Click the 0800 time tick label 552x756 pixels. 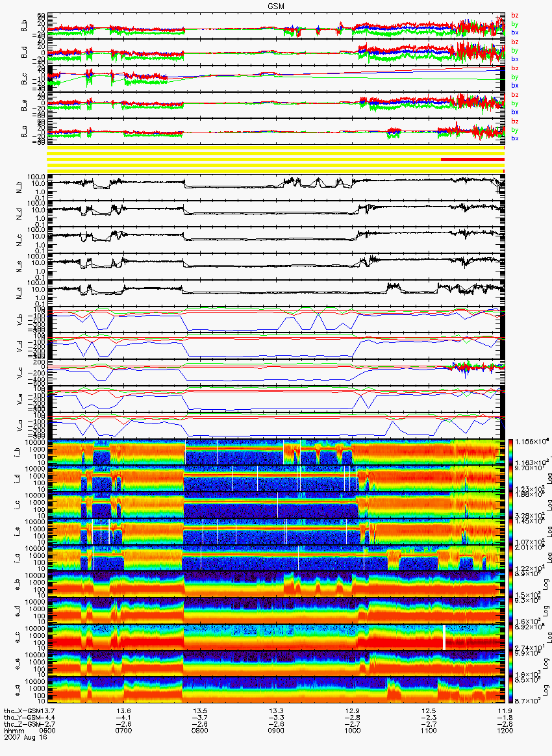point(200,731)
